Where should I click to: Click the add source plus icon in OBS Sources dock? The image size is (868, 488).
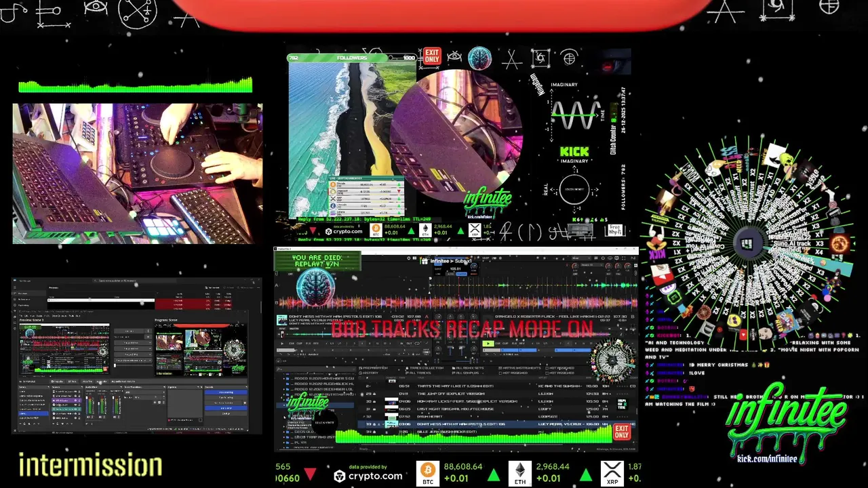[x=53, y=424]
